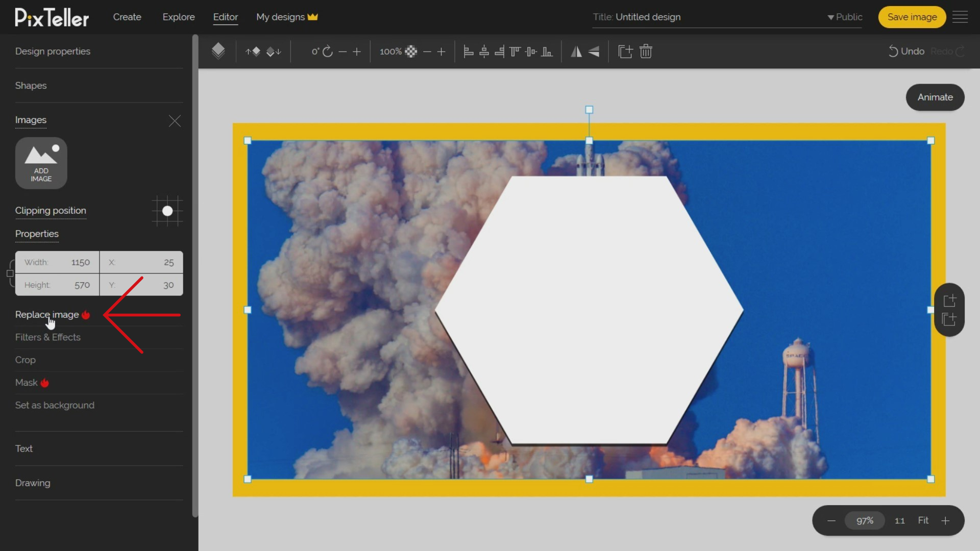Click the Undo icon
The width and height of the screenshot is (980, 551).
[x=893, y=51]
